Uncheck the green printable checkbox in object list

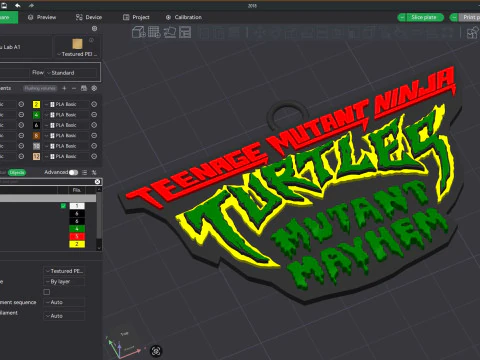(63, 206)
